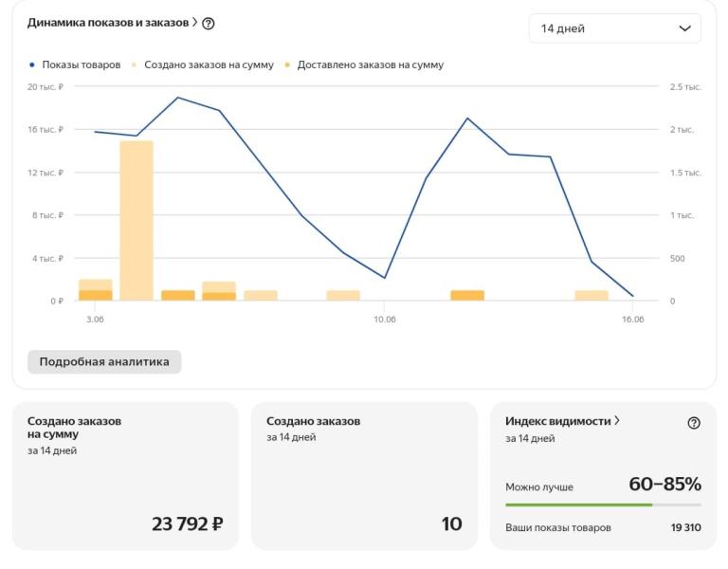Open the Динамика показов и заказов section title
This screenshot has width=728, height=569.
point(108,23)
